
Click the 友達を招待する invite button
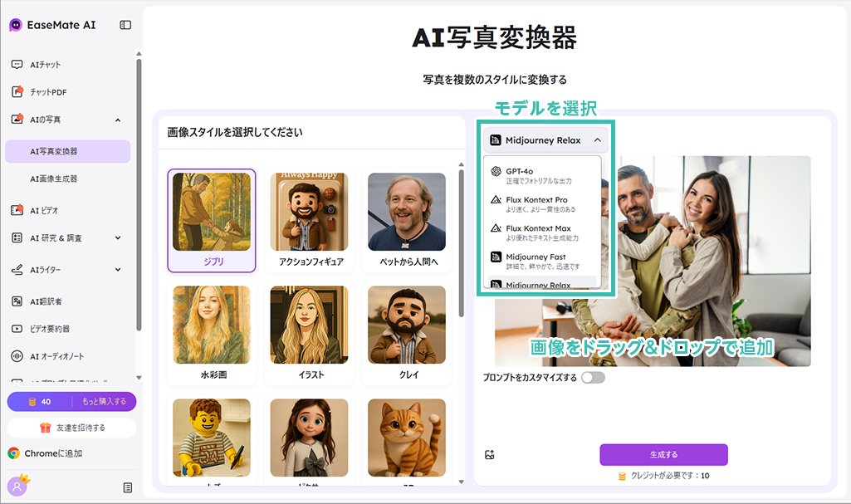pos(71,428)
